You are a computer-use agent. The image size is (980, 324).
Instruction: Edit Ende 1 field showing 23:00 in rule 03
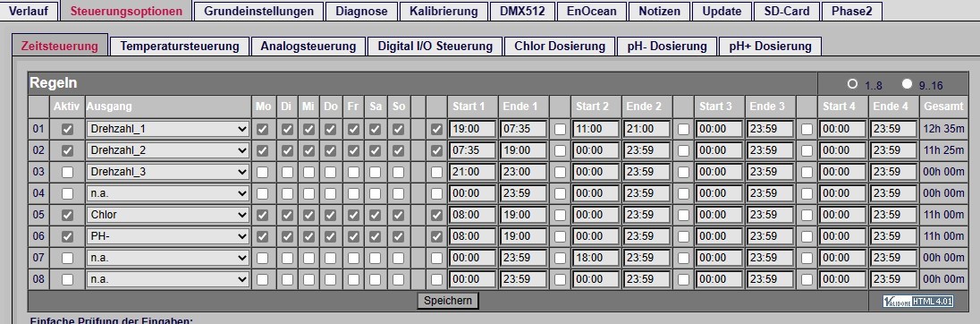[x=524, y=171]
